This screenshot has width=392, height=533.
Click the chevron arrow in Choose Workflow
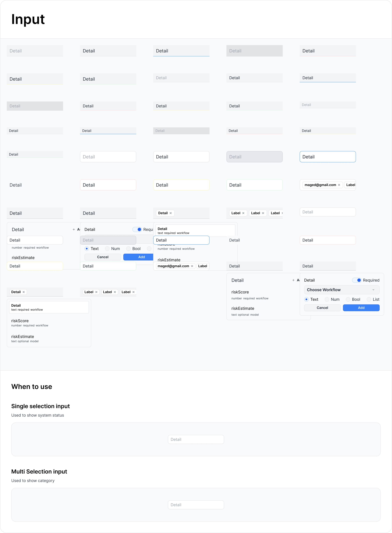coord(373,290)
